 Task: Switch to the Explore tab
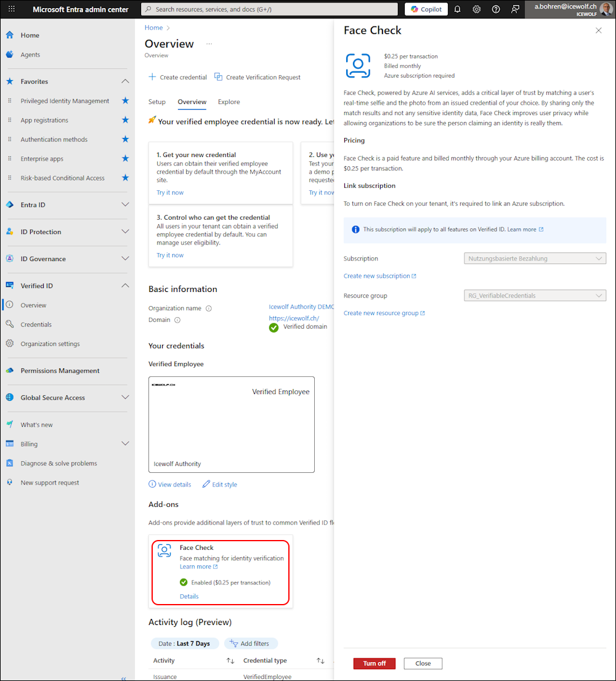[229, 102]
